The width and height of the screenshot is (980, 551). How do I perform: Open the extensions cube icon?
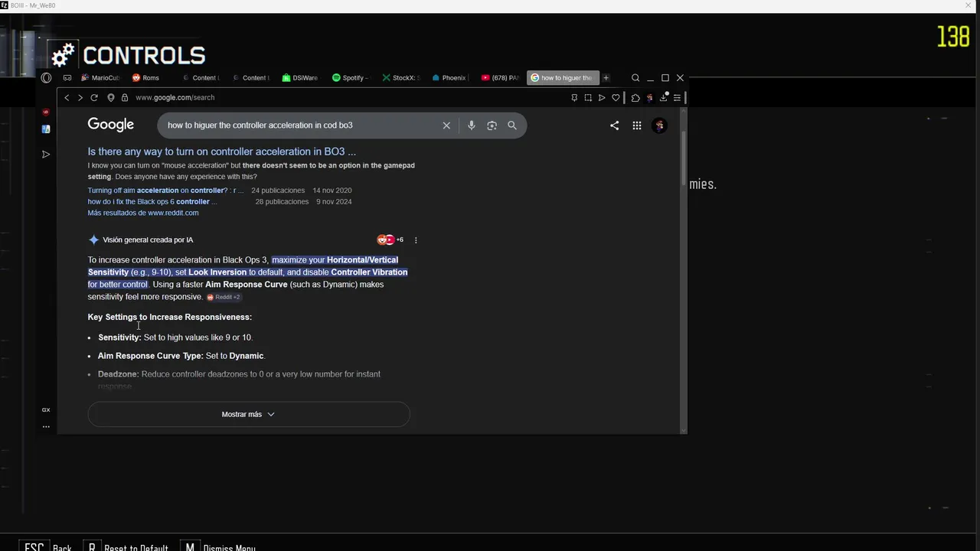click(x=635, y=98)
